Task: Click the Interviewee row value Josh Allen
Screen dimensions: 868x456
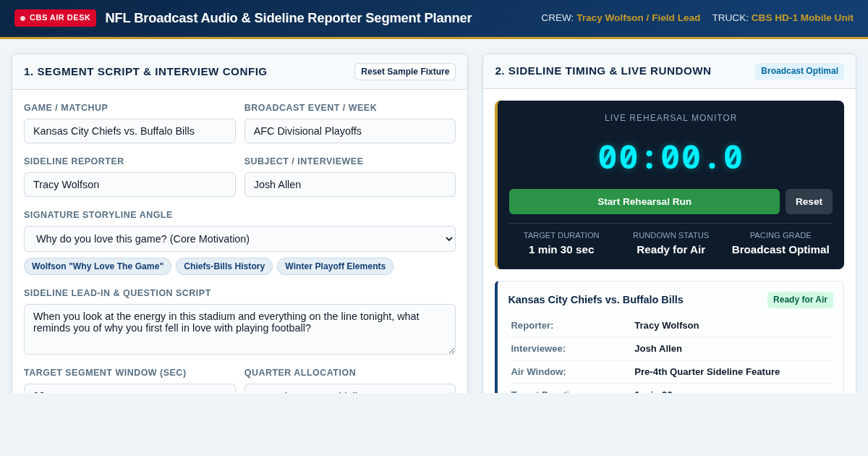Action: 658,349
